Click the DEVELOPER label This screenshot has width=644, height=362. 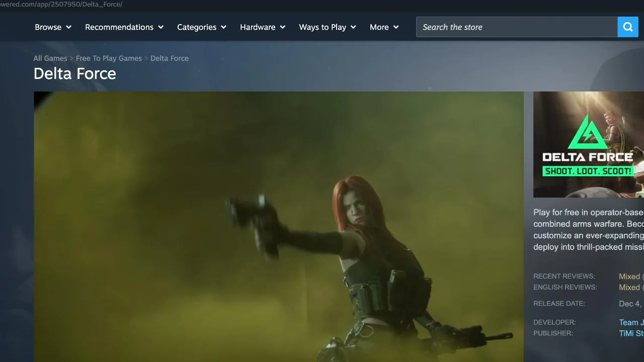554,322
